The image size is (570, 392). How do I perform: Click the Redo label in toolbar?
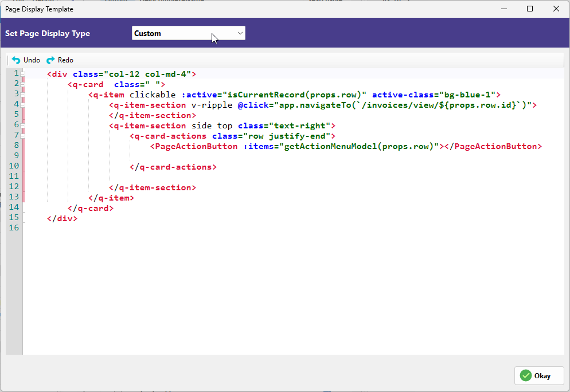[65, 60]
